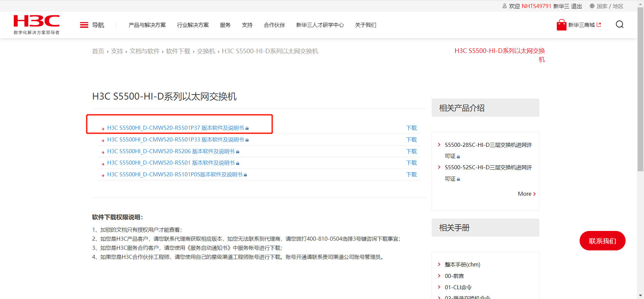Viewport: 644px width, 299px height.
Task: Click More under 相关产品介绍
Action: pyautogui.click(x=527, y=194)
